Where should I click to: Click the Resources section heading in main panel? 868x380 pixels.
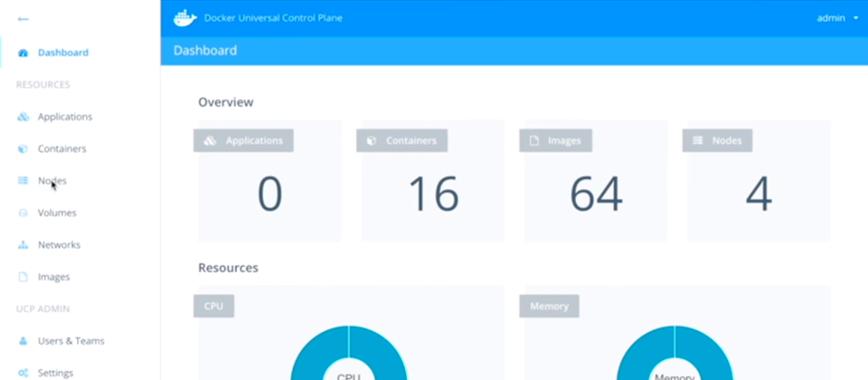pos(228,268)
